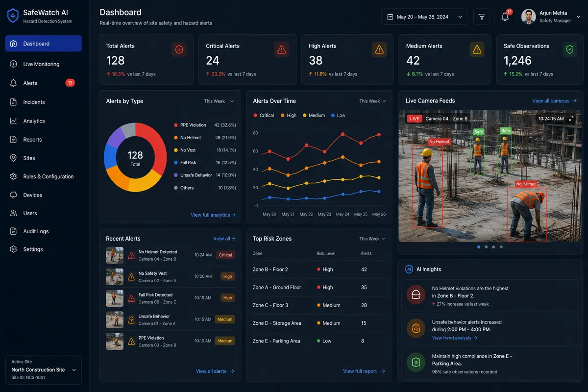The width and height of the screenshot is (588, 392).
Task: Click the green compliance insight icon
Action: click(416, 363)
